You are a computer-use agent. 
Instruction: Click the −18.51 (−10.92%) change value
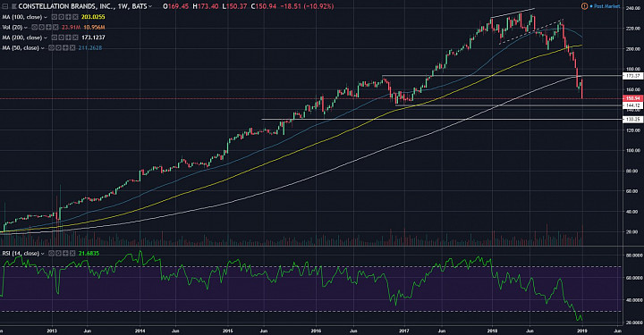(x=308, y=6)
